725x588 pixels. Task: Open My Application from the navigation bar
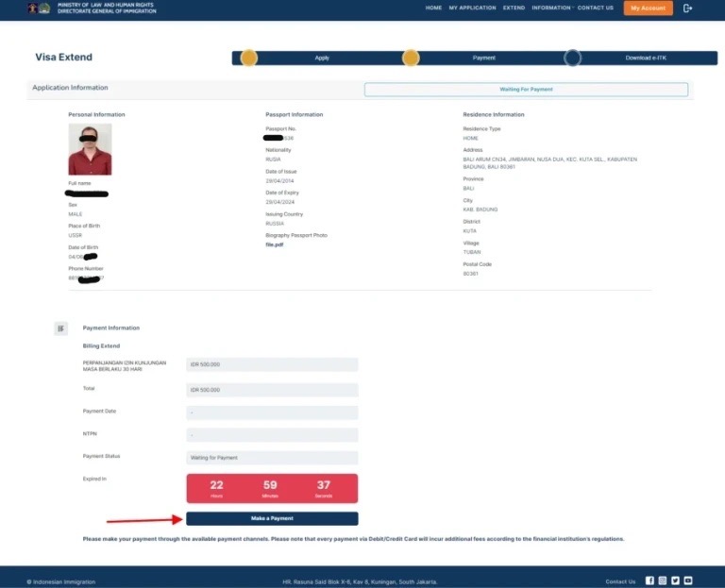point(472,8)
